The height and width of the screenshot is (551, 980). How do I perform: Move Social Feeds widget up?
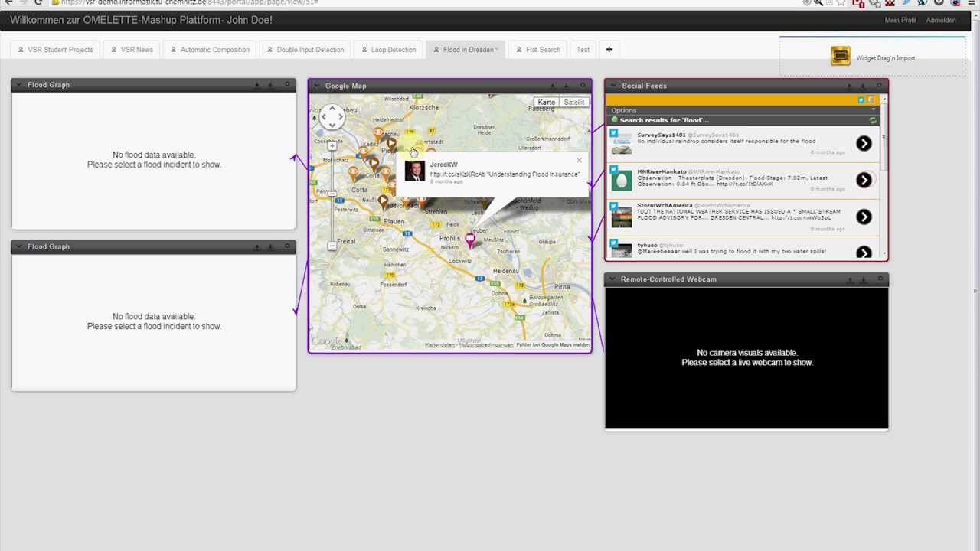(849, 86)
